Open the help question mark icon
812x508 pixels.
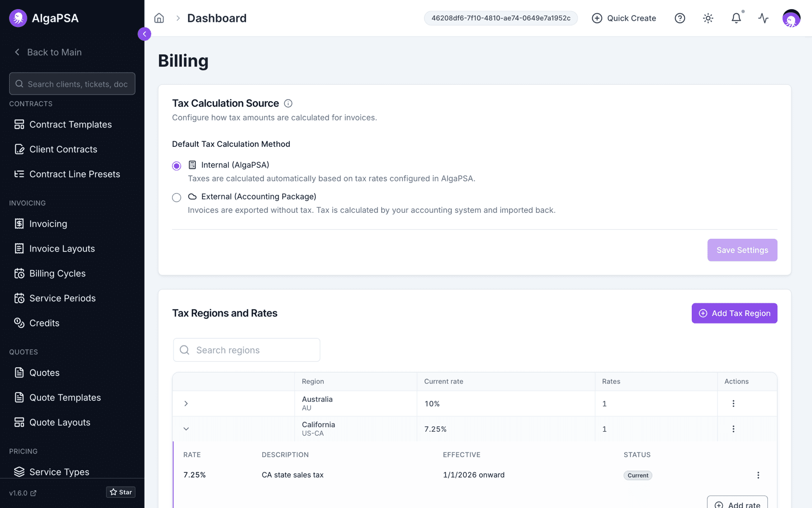pyautogui.click(x=680, y=18)
